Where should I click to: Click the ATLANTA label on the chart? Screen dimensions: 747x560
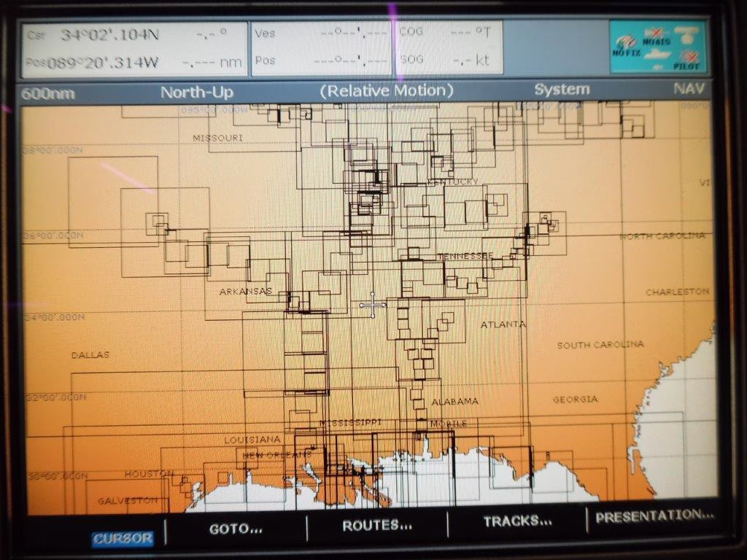[x=503, y=324]
